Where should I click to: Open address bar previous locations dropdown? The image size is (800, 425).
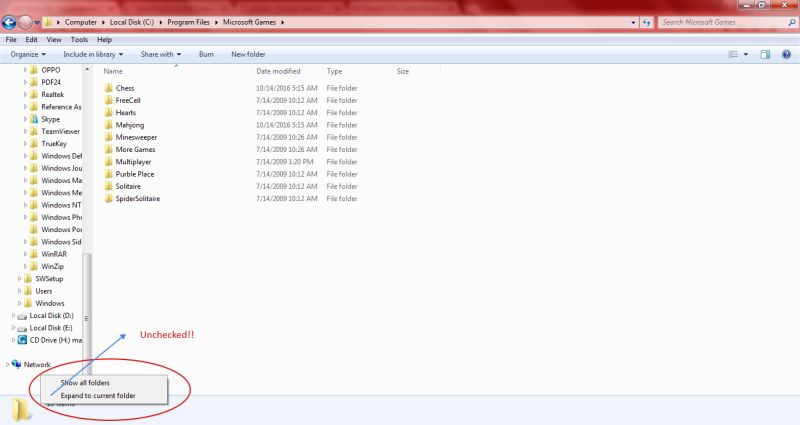click(x=633, y=22)
